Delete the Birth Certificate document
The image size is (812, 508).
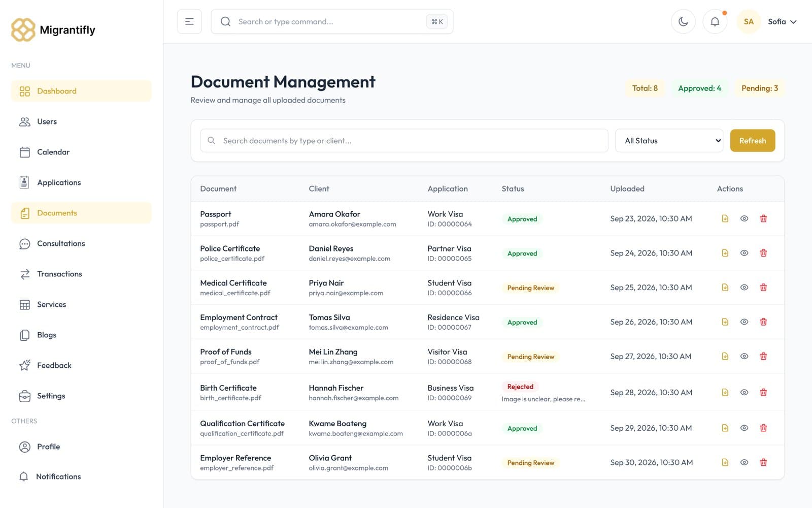763,392
